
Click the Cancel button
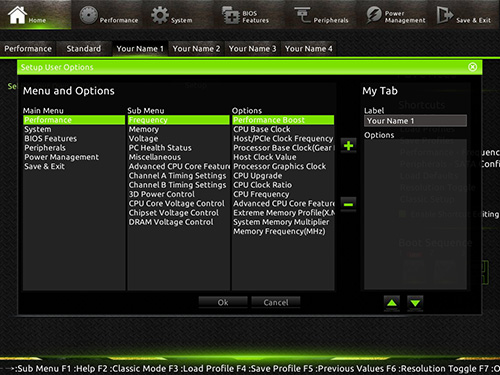276,302
